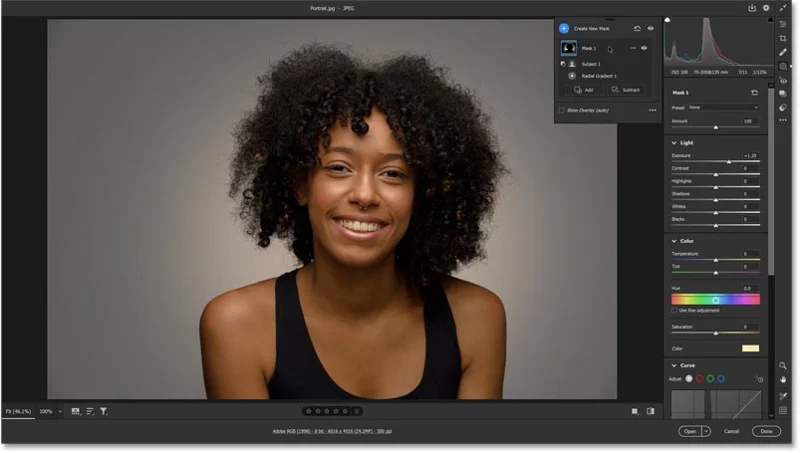Select the blue curve channel circle
The width and height of the screenshot is (800, 453).
pyautogui.click(x=721, y=379)
